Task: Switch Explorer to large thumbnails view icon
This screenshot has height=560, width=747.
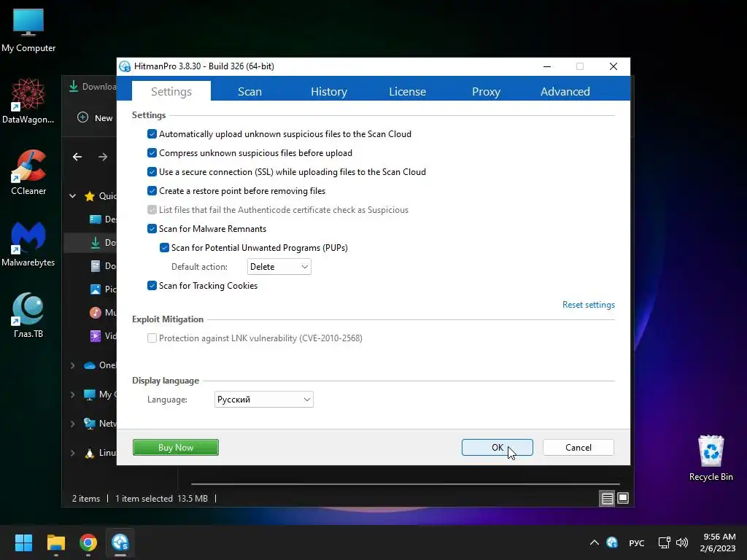Action: click(x=623, y=499)
